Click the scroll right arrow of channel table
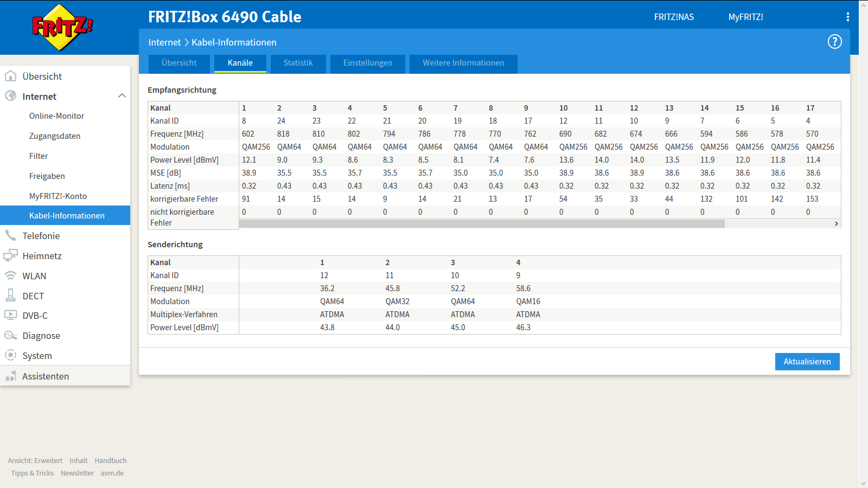 click(x=836, y=223)
